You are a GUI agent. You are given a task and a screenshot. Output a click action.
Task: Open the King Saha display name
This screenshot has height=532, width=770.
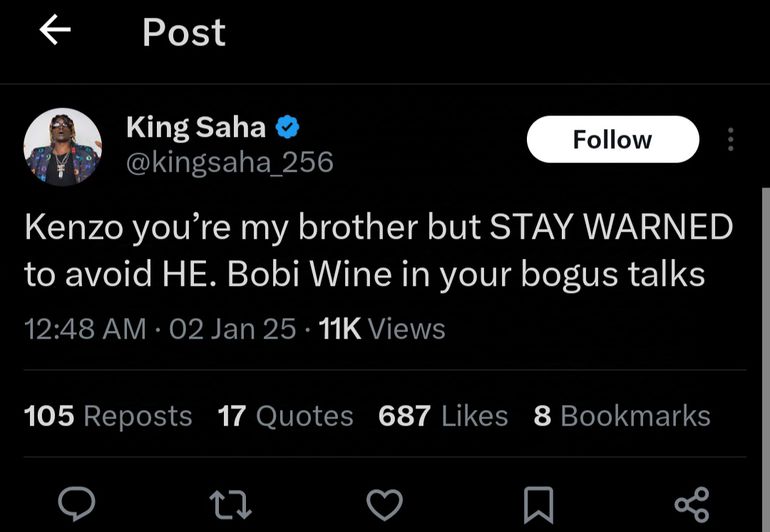click(196, 127)
